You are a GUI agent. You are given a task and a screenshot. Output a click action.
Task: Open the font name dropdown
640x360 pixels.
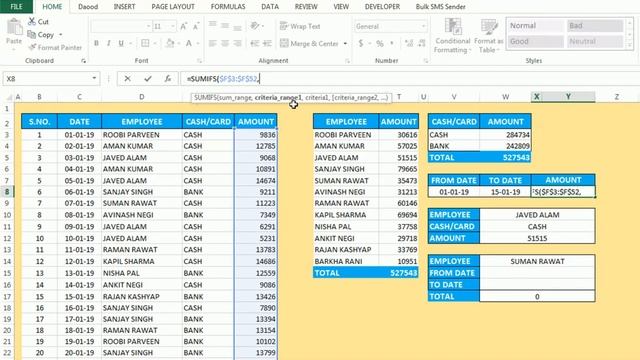(x=148, y=27)
